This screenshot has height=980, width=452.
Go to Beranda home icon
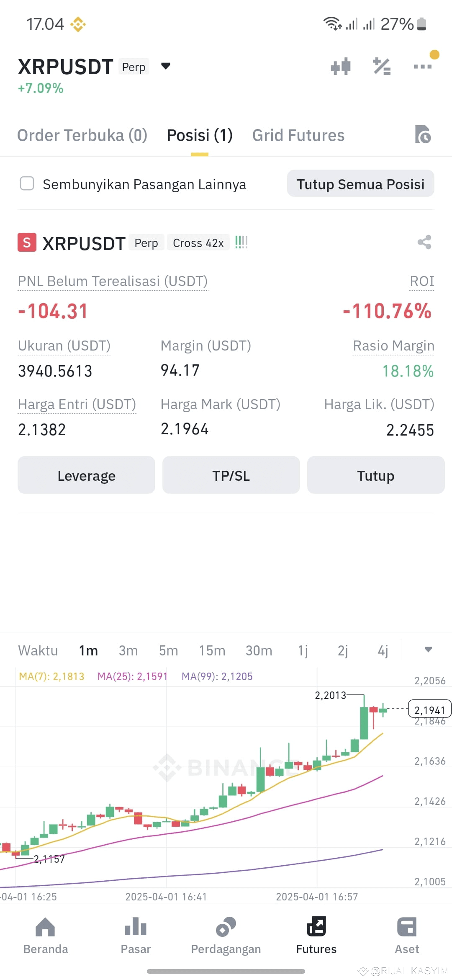[x=45, y=926]
